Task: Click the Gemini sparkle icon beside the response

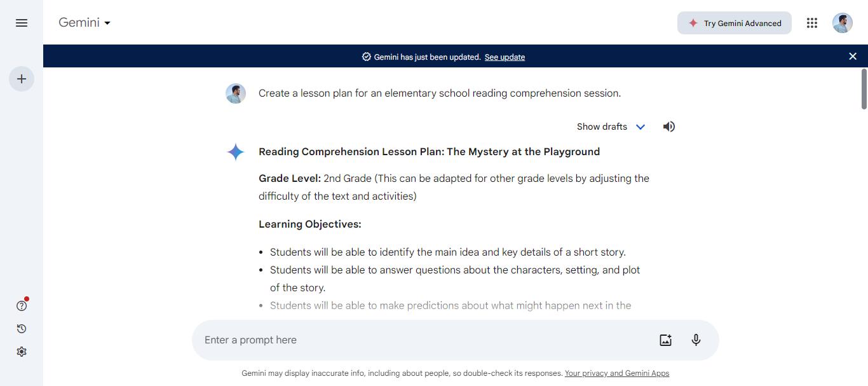Action: point(235,152)
